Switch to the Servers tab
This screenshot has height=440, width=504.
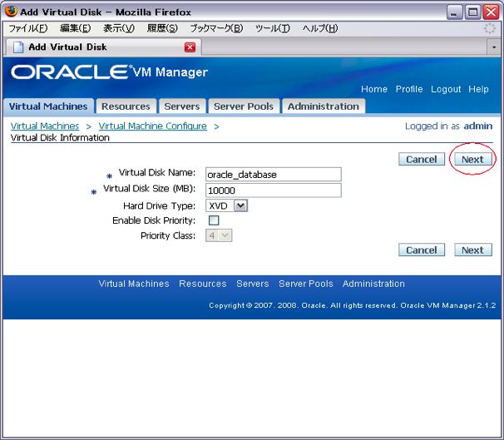pyautogui.click(x=182, y=106)
